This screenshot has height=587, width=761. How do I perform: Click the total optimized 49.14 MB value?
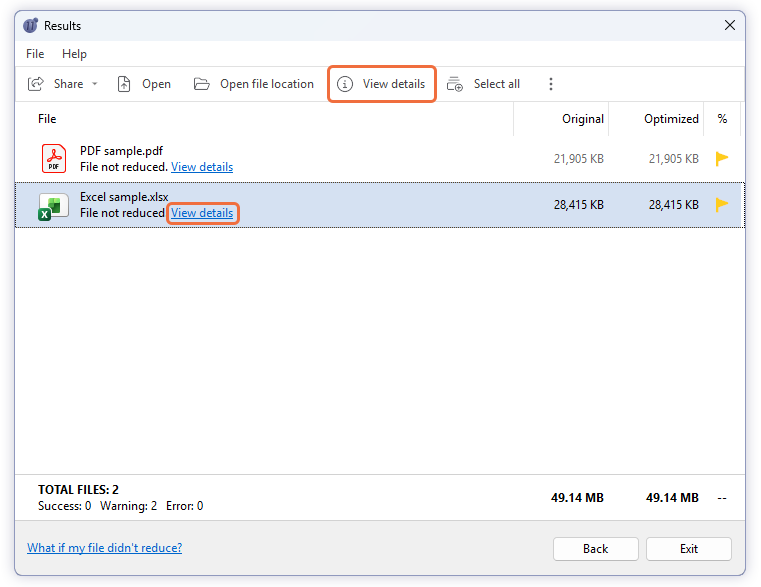click(672, 498)
